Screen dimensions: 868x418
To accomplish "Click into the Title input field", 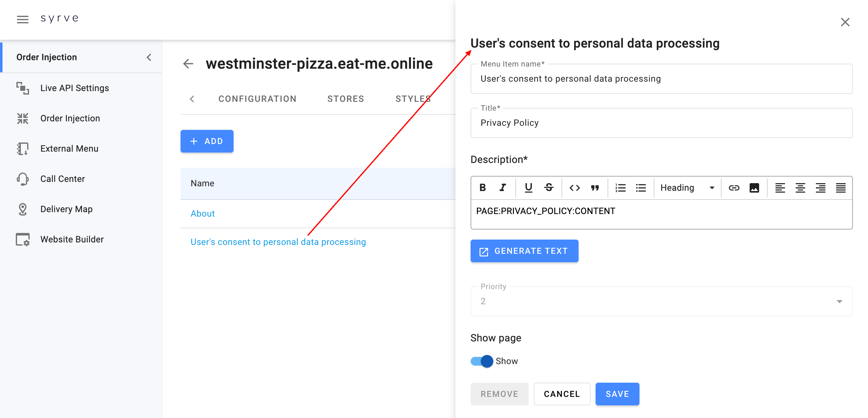I will click(x=661, y=123).
